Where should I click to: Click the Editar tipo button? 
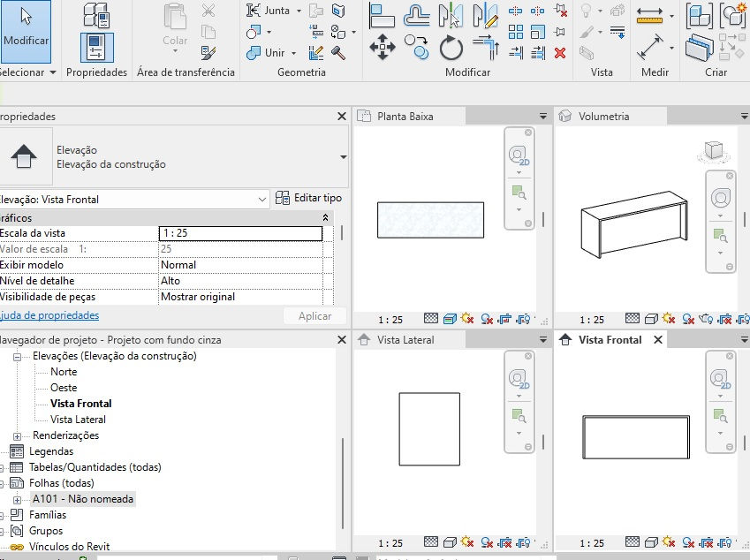tap(308, 198)
